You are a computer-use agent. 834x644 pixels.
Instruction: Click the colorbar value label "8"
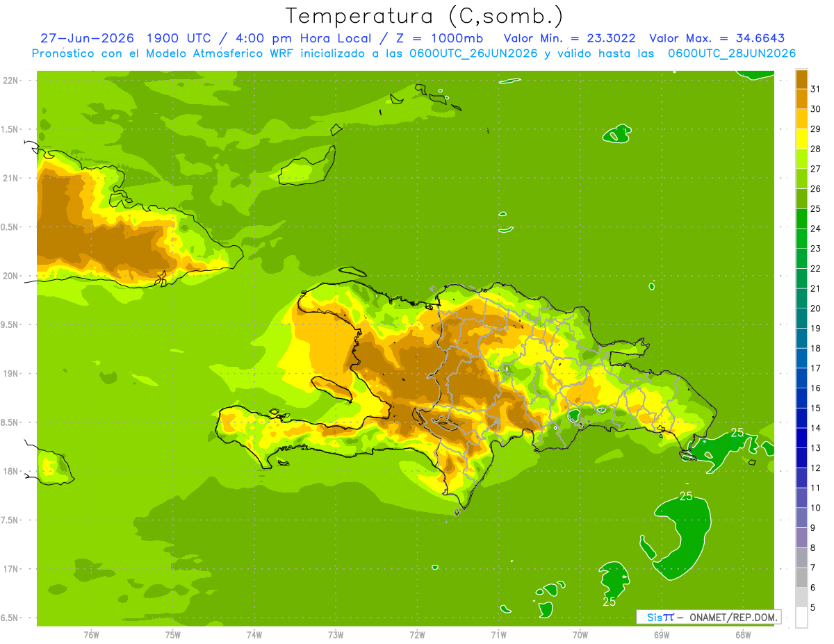(813, 548)
